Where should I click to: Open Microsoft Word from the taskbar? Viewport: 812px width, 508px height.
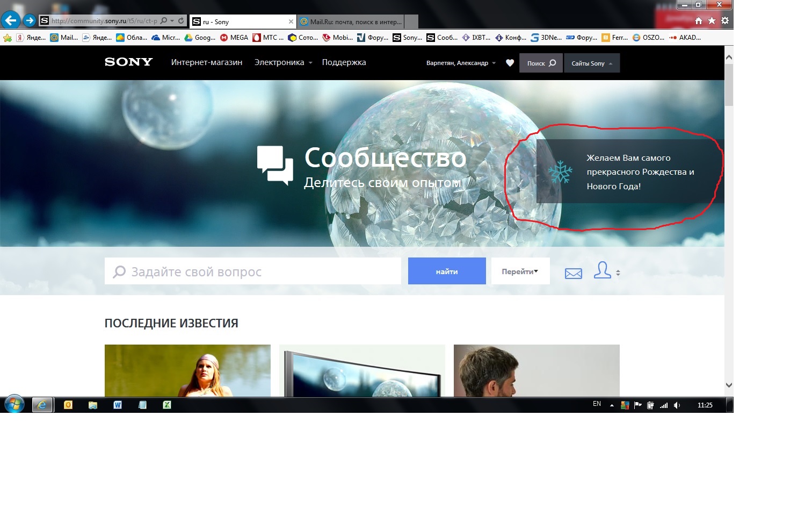coord(118,405)
